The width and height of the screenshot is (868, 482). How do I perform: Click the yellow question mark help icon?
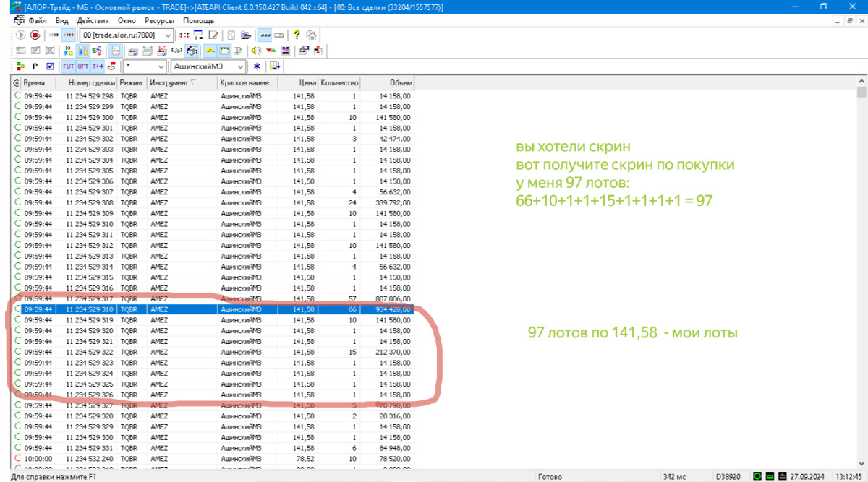pos(297,35)
